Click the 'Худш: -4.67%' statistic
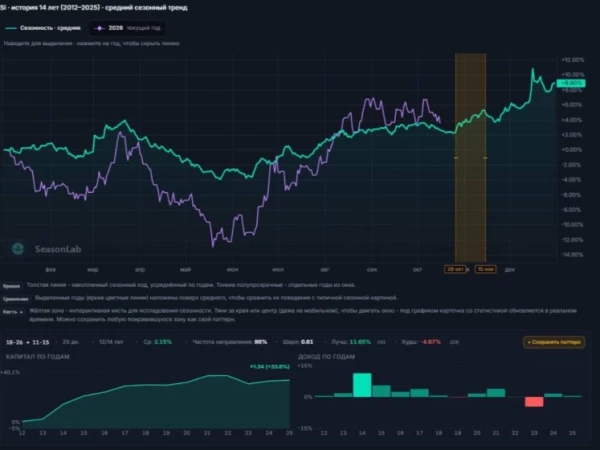 coord(421,342)
